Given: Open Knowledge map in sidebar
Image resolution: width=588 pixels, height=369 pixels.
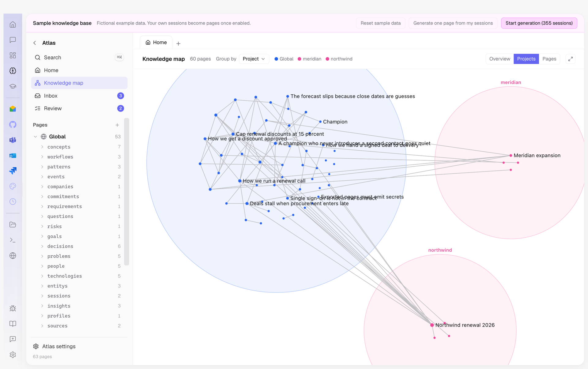Looking at the screenshot, I should coord(79,83).
